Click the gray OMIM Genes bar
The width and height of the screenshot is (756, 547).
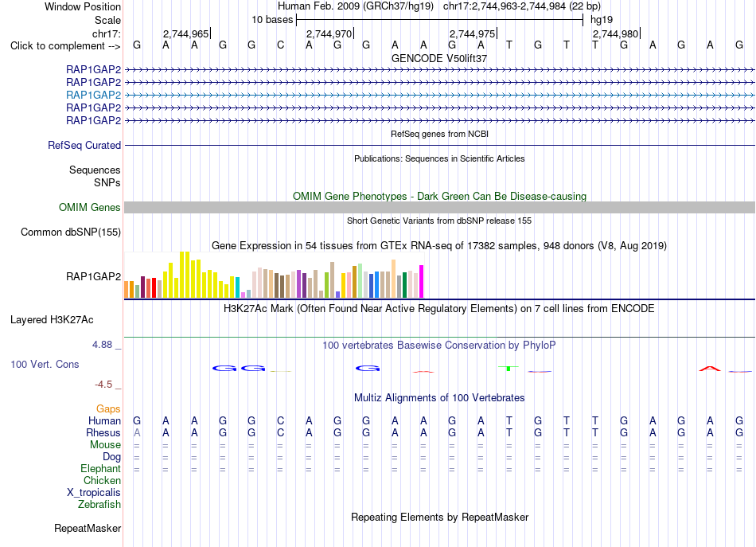(439, 208)
